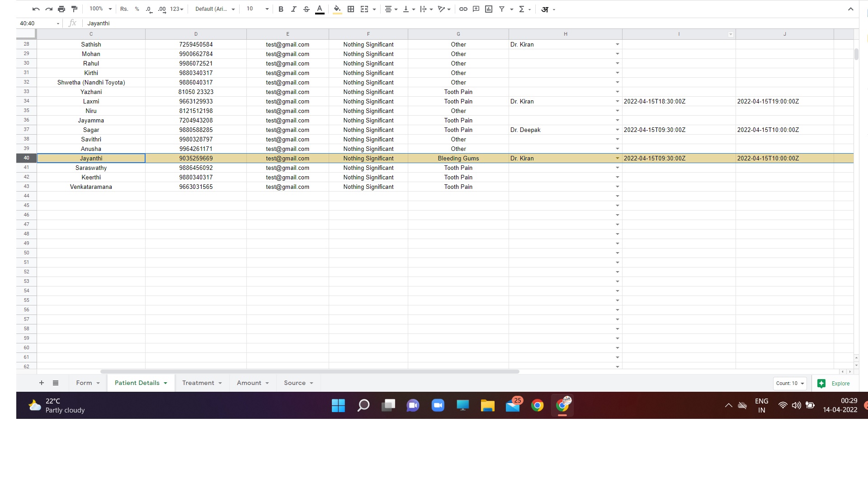This screenshot has height=488, width=868.
Task: Select phone number 9886456092
Action: point(196,168)
